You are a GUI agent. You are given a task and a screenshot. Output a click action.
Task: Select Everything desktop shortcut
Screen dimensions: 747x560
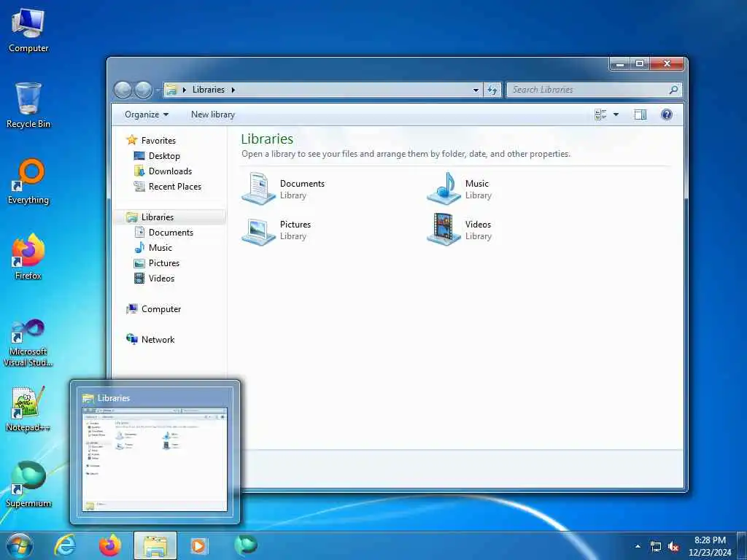pos(28,182)
